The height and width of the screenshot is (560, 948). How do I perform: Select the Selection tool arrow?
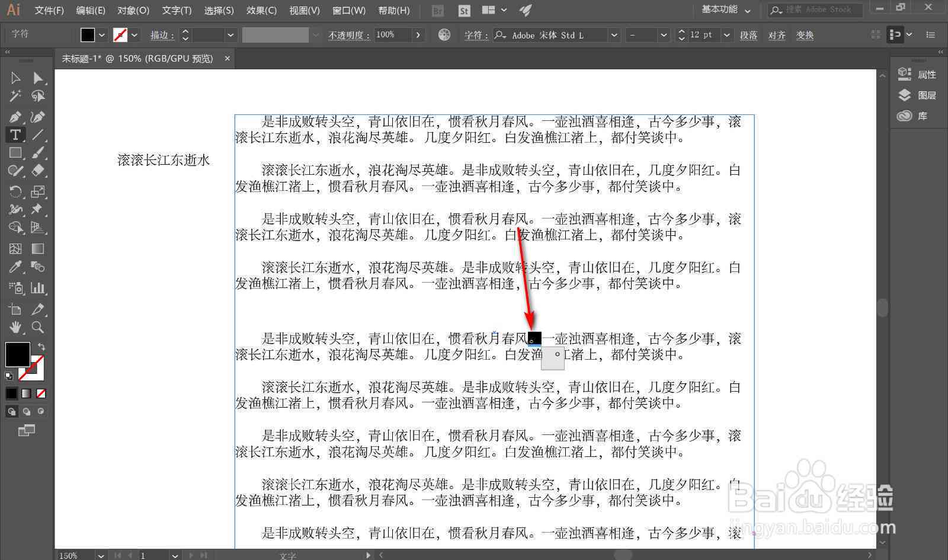click(x=15, y=78)
